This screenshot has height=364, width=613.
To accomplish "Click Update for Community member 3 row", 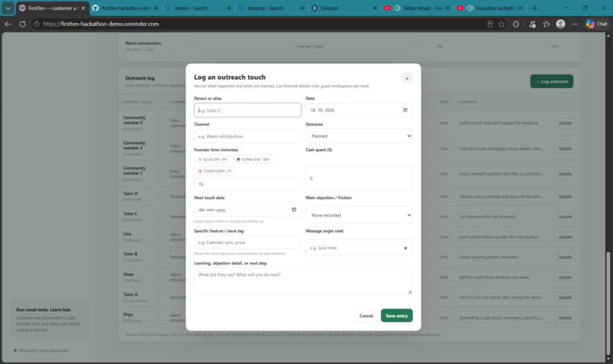I will coord(565,123).
